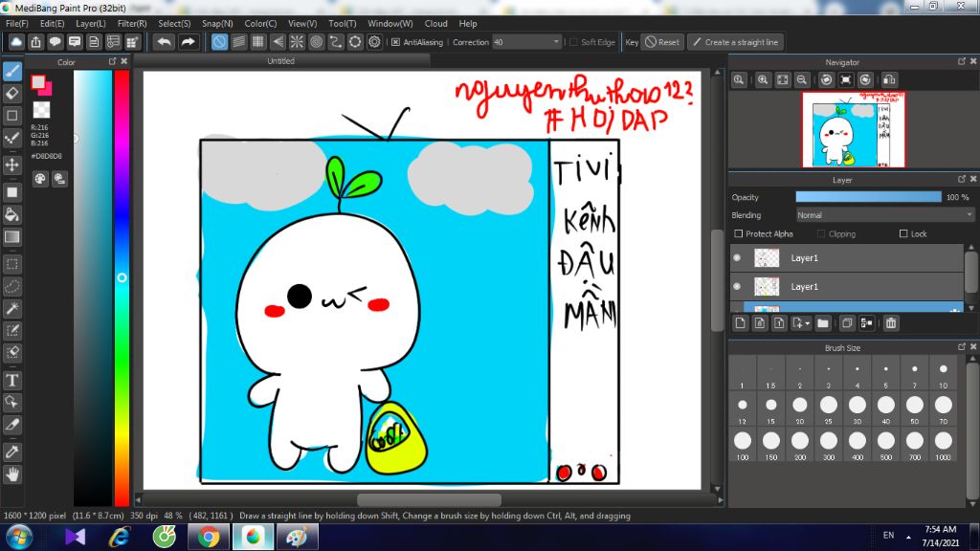Open the Select menu
This screenshot has height=551, width=980.
coord(174,23)
